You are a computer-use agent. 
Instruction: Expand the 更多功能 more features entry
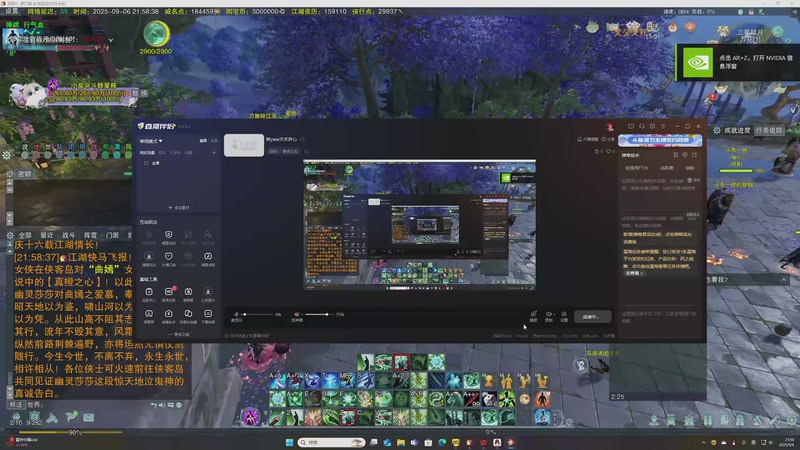(179, 334)
